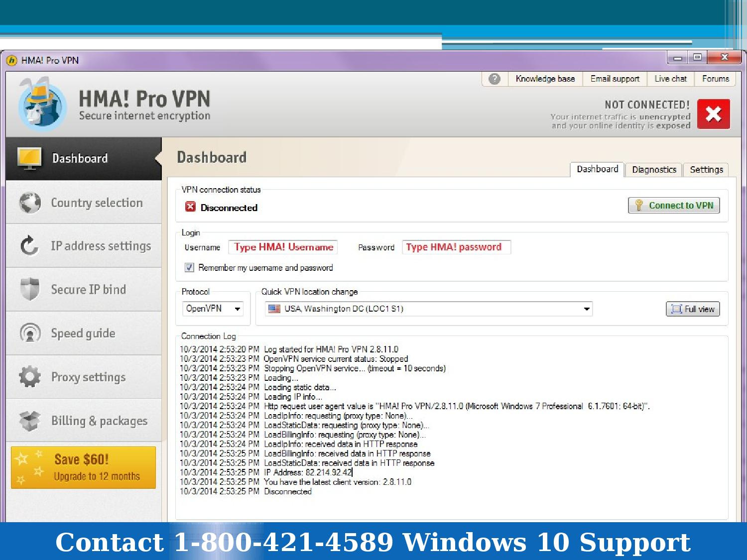This screenshot has height=560, width=747.
Task: Click the HMA Username input field
Action: coord(283,247)
